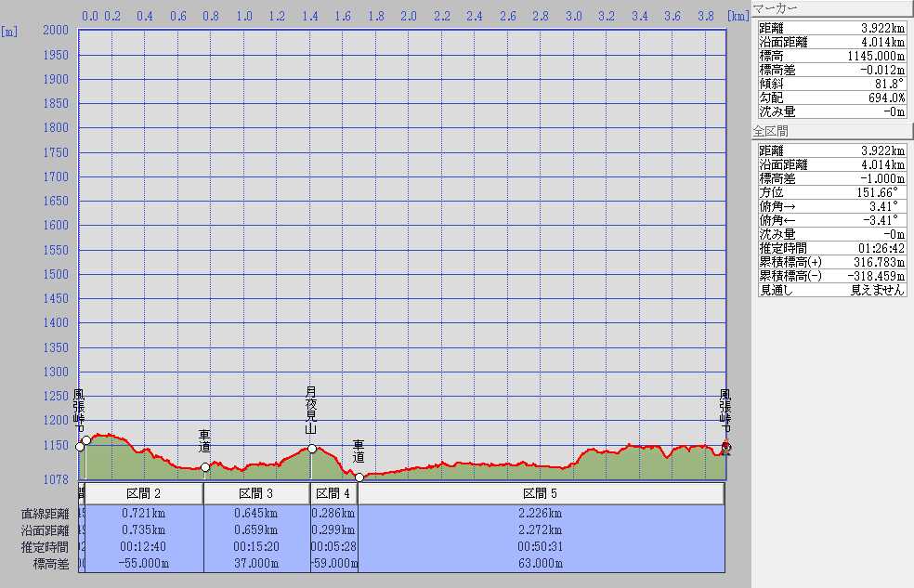Select the 車道 marker before 月夜見山
This screenshot has width=914, height=588.
coord(205,467)
